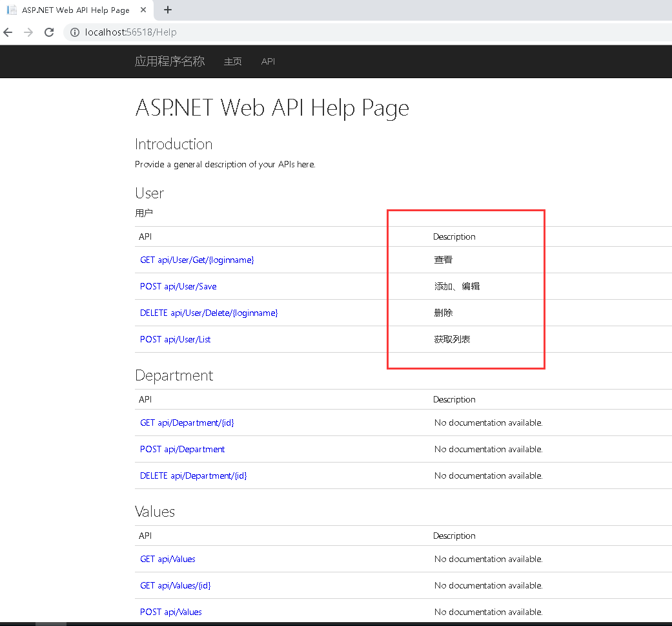672x626 pixels.
Task: Open the API navbar item
Action: (x=268, y=62)
